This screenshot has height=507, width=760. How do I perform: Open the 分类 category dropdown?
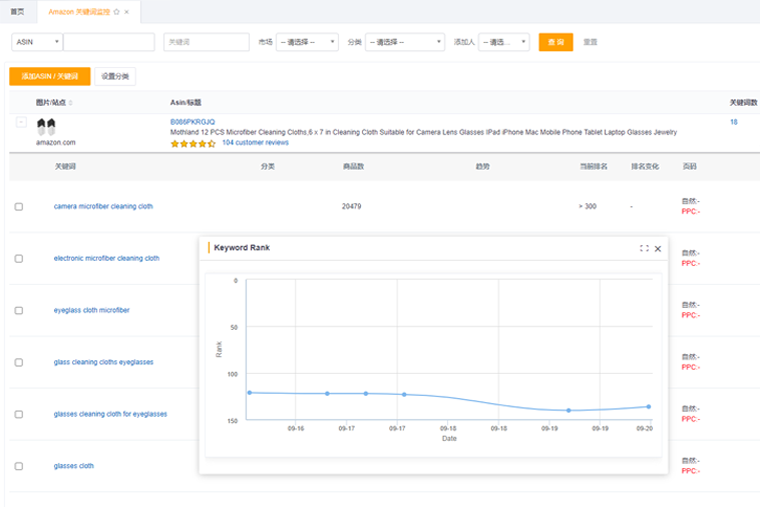[x=405, y=42]
